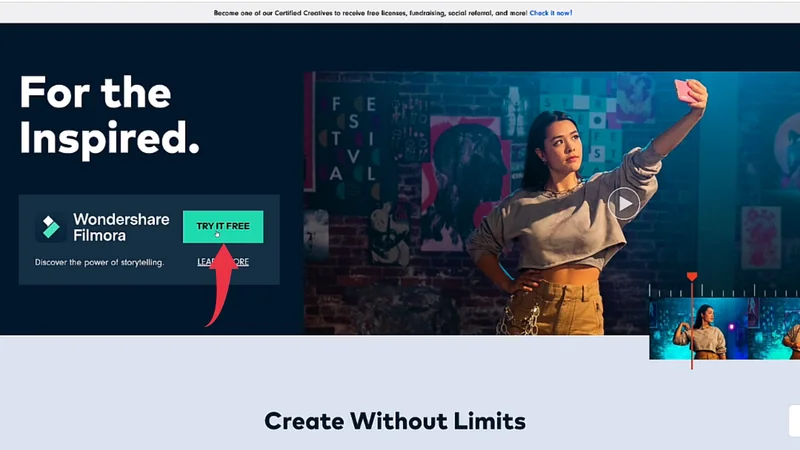
Task: Open the LEARN MORE link
Action: tap(223, 262)
